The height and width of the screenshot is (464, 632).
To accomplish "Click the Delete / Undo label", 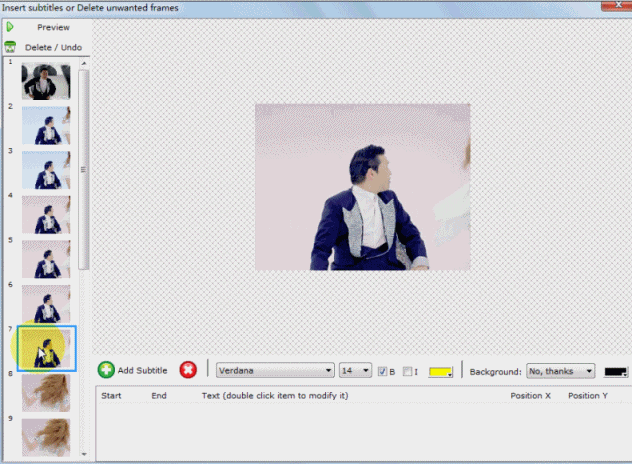I will tap(53, 47).
